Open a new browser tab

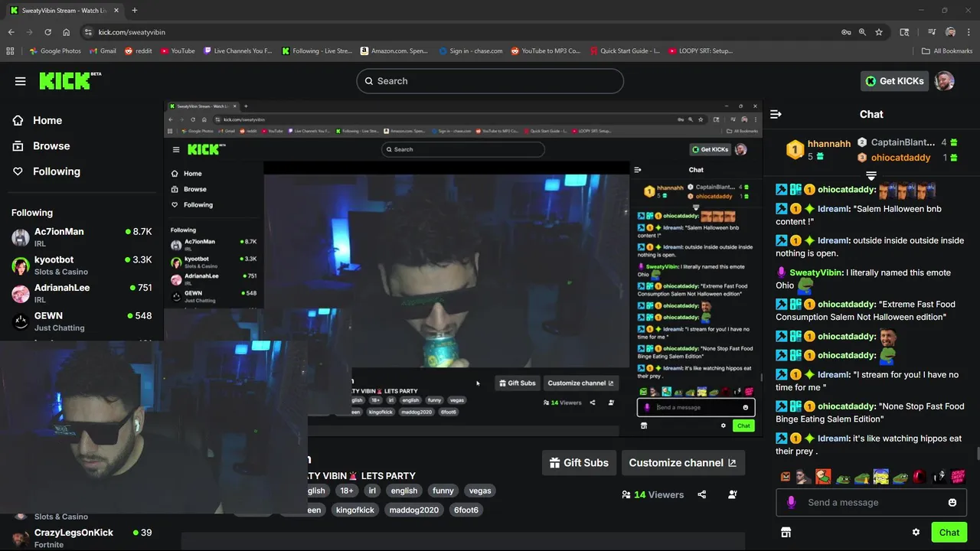135,10
